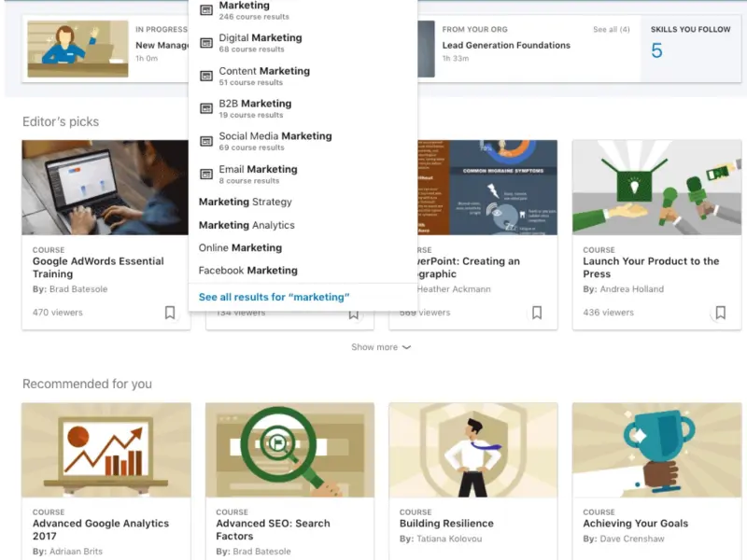Choose Marketing Analytics from suggestions
The height and width of the screenshot is (560, 747).
(x=247, y=225)
